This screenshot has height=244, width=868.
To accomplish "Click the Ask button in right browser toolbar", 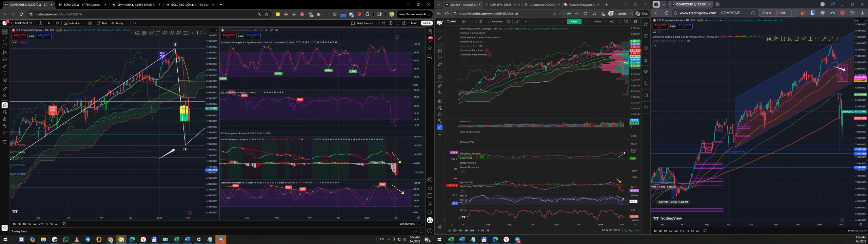I will (781, 13).
